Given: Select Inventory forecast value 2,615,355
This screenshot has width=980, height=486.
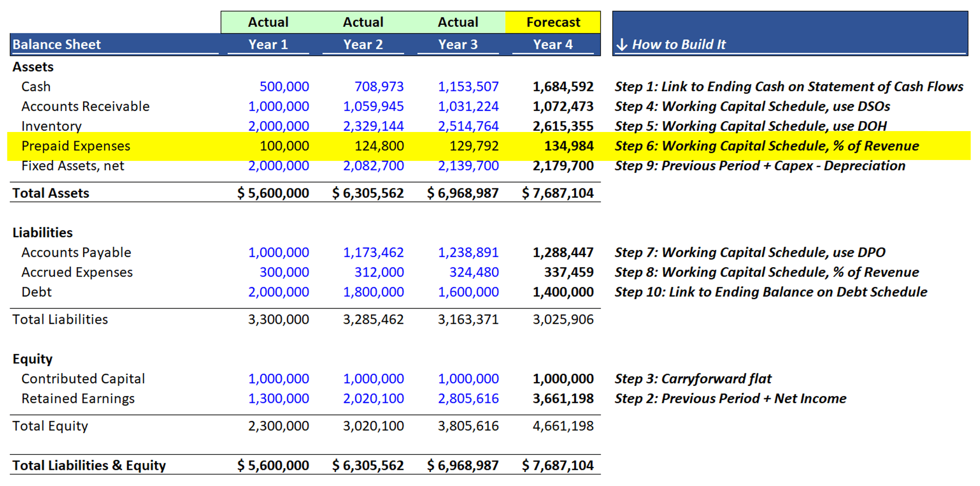Looking at the screenshot, I should point(563,126).
